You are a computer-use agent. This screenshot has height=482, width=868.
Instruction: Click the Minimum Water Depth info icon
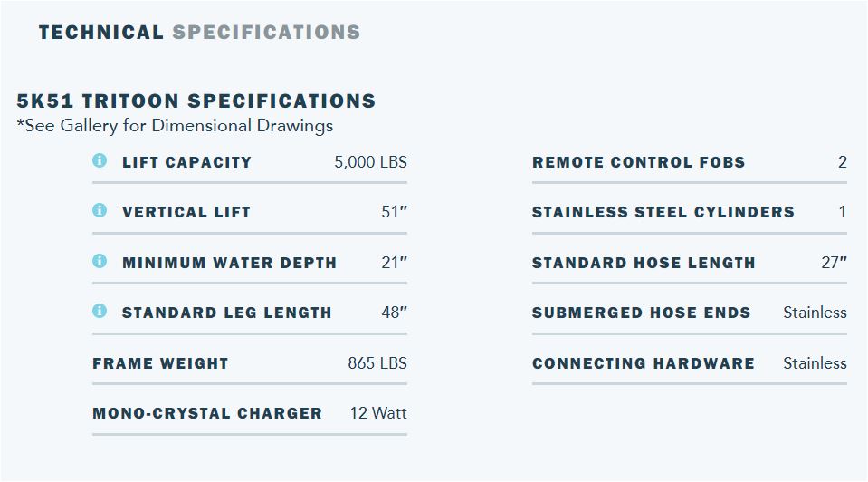pos(100,262)
